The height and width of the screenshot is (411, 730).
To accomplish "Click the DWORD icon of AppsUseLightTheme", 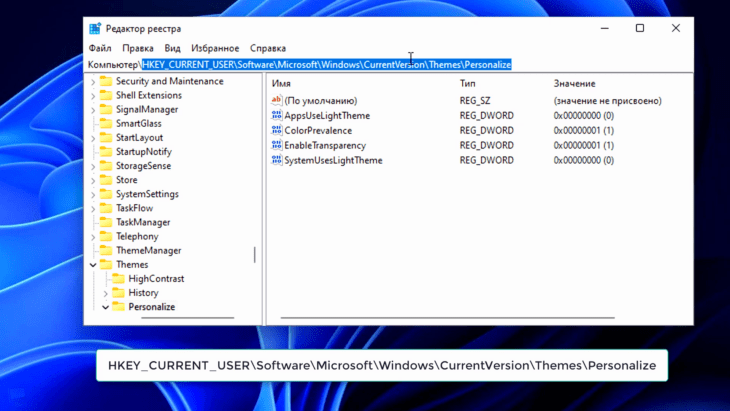I will tap(277, 115).
